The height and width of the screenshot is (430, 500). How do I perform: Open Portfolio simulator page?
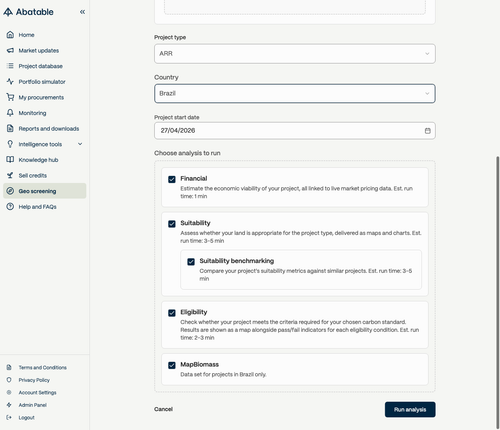coord(45,82)
